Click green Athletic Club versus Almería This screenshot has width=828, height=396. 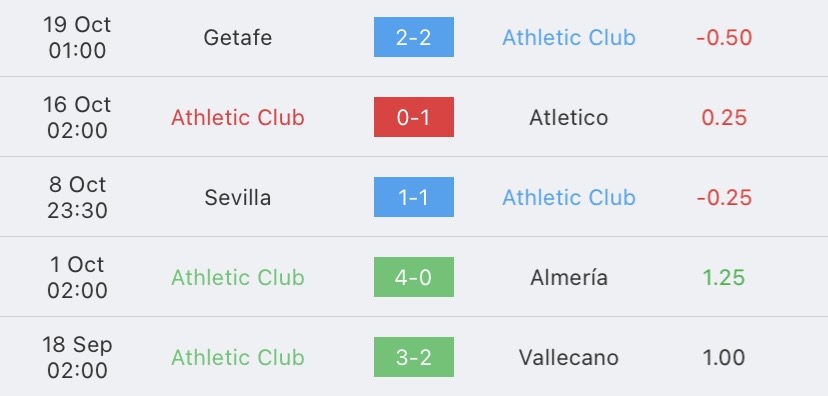point(238,277)
